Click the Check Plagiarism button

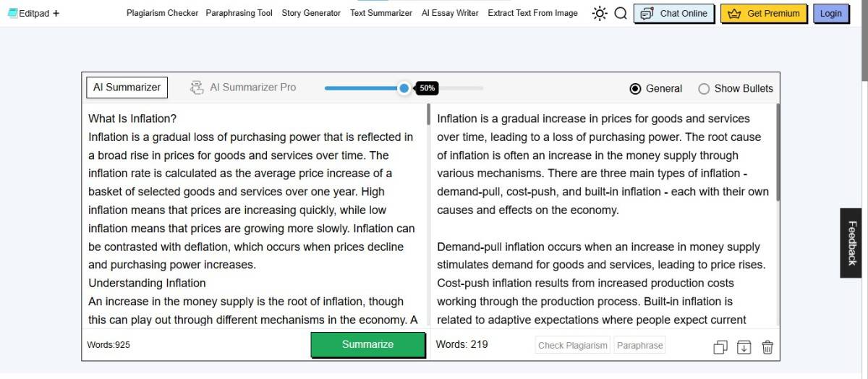tap(573, 345)
